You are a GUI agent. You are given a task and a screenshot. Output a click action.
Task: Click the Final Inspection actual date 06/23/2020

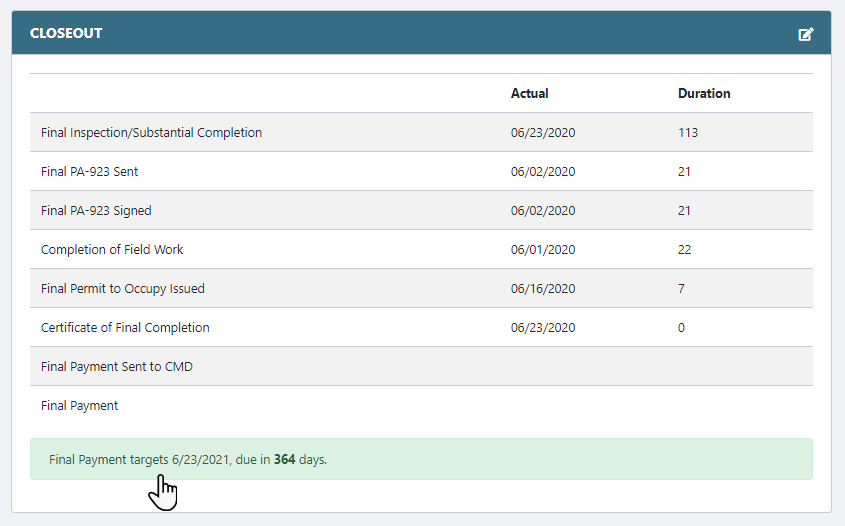point(543,132)
